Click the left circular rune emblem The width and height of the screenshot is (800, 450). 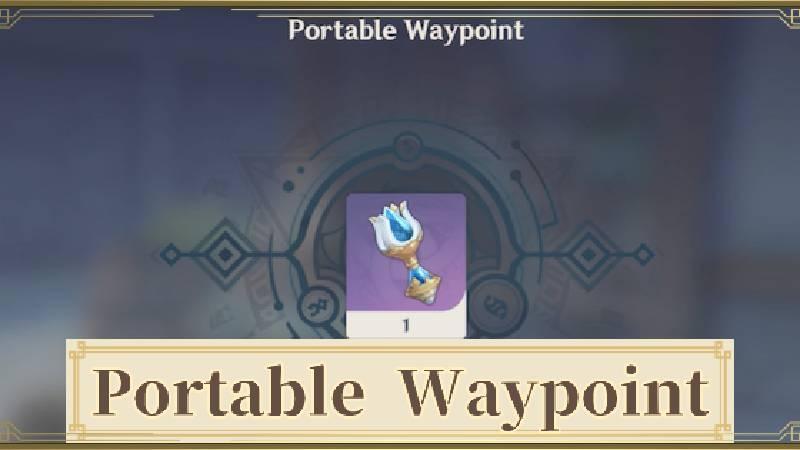319,307
